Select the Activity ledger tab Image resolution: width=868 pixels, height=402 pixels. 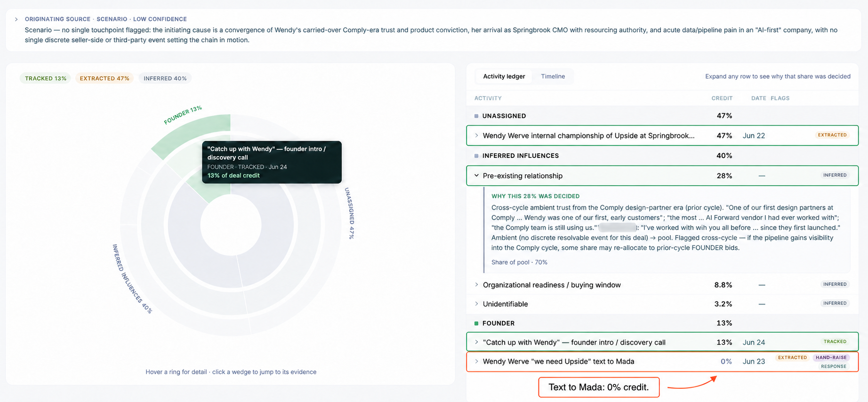[x=504, y=76]
